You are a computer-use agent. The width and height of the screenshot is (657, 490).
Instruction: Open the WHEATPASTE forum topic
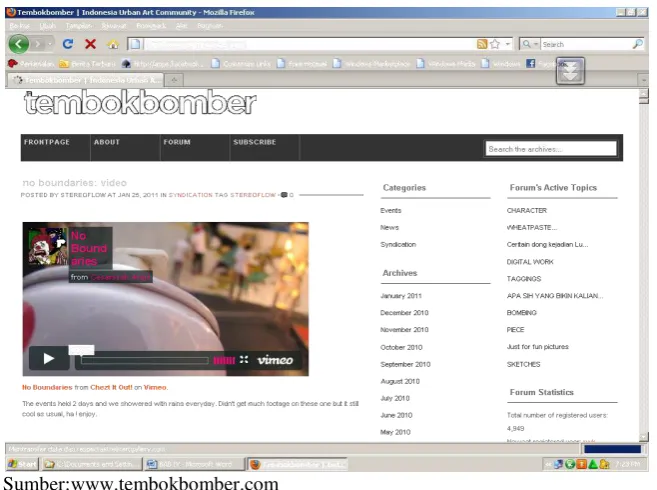pyautogui.click(x=532, y=227)
